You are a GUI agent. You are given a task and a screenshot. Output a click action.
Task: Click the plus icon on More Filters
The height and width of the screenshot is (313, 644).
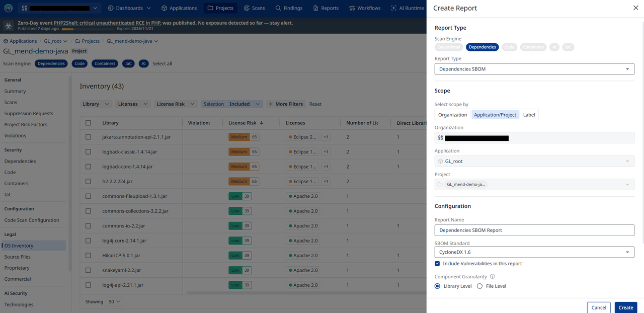click(x=271, y=104)
